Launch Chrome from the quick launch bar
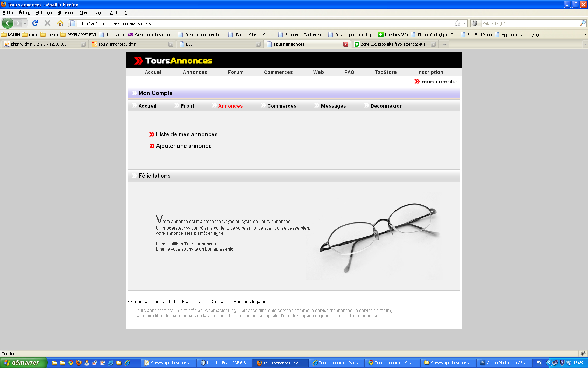 click(x=71, y=363)
